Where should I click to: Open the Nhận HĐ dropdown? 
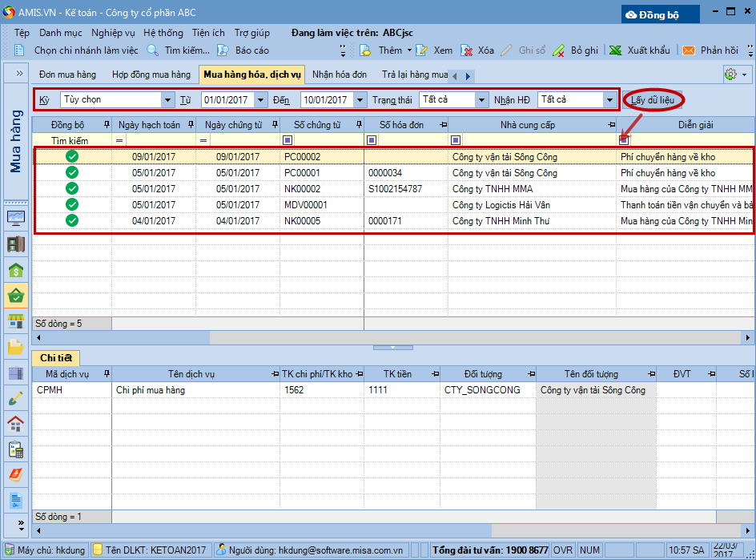click(609, 100)
